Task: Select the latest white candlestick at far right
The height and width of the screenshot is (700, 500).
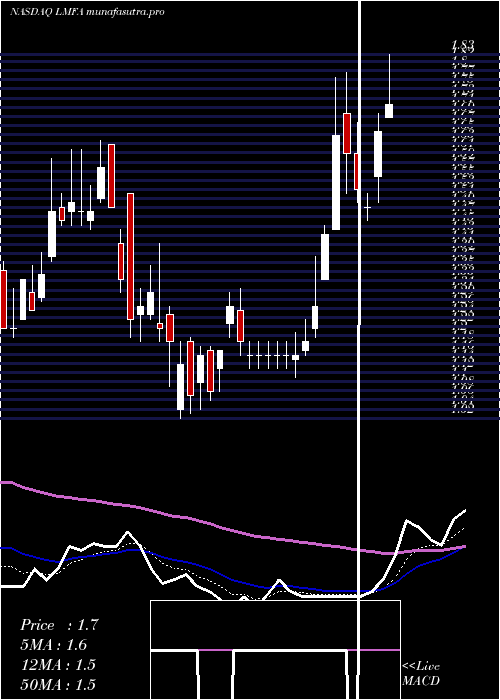Action: (x=389, y=111)
